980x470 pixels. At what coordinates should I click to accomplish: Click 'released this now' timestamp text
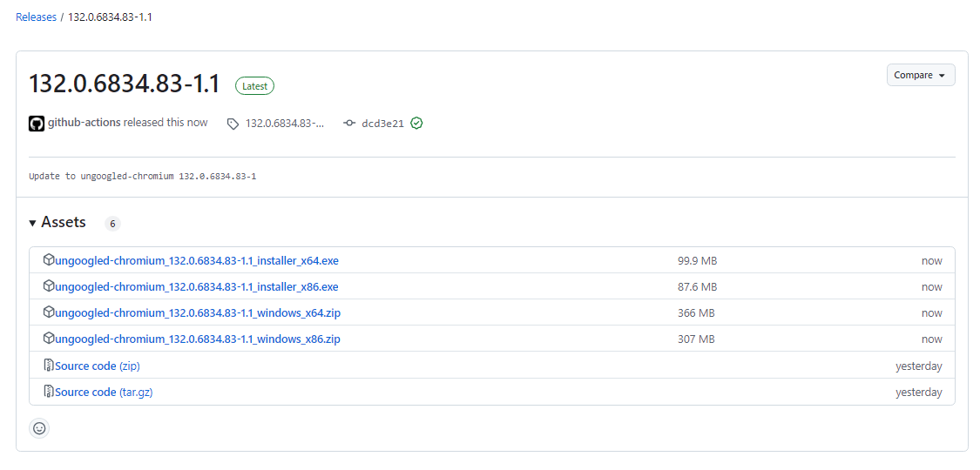166,123
